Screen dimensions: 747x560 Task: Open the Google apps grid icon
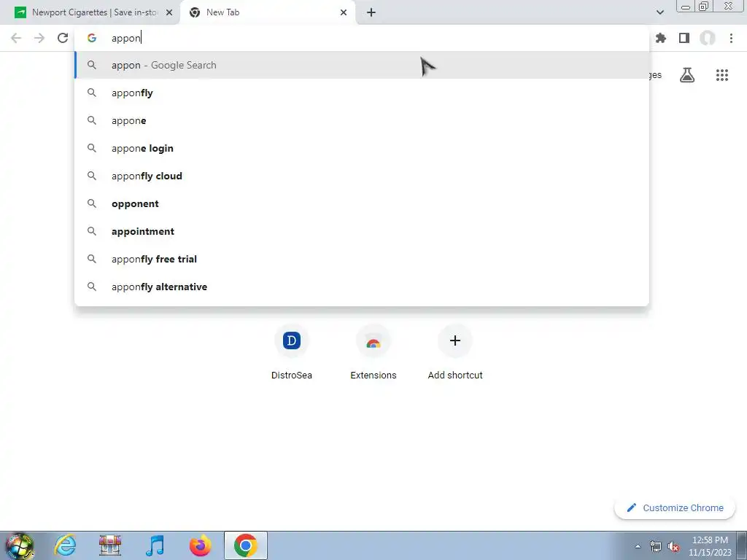(x=722, y=75)
